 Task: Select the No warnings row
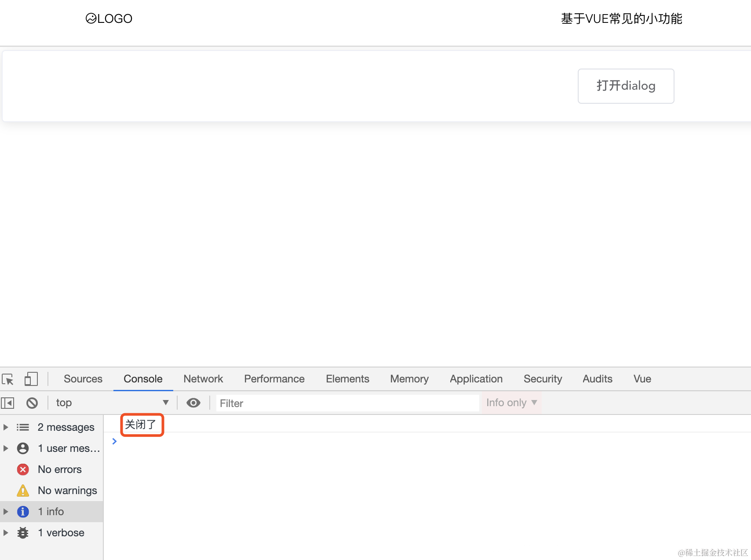(51, 491)
